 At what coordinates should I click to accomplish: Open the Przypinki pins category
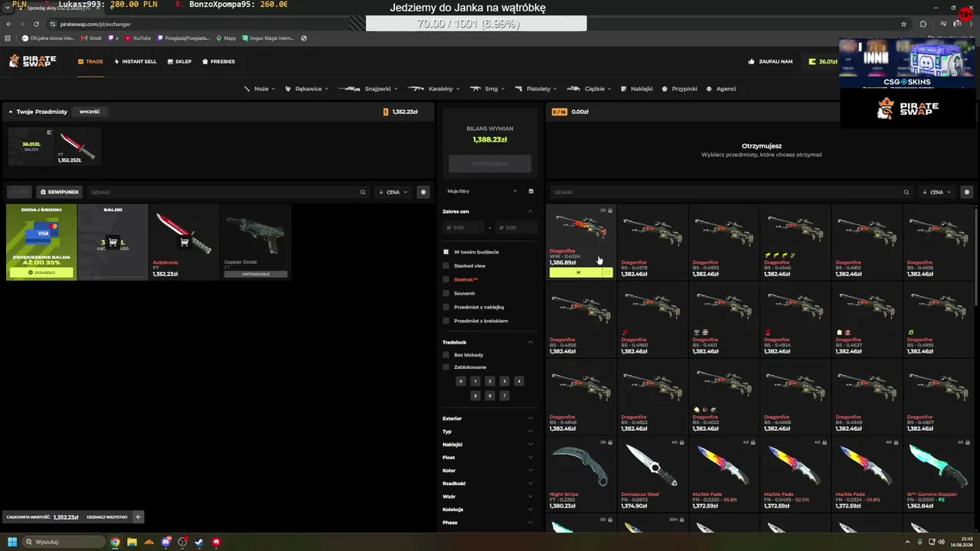tap(680, 89)
